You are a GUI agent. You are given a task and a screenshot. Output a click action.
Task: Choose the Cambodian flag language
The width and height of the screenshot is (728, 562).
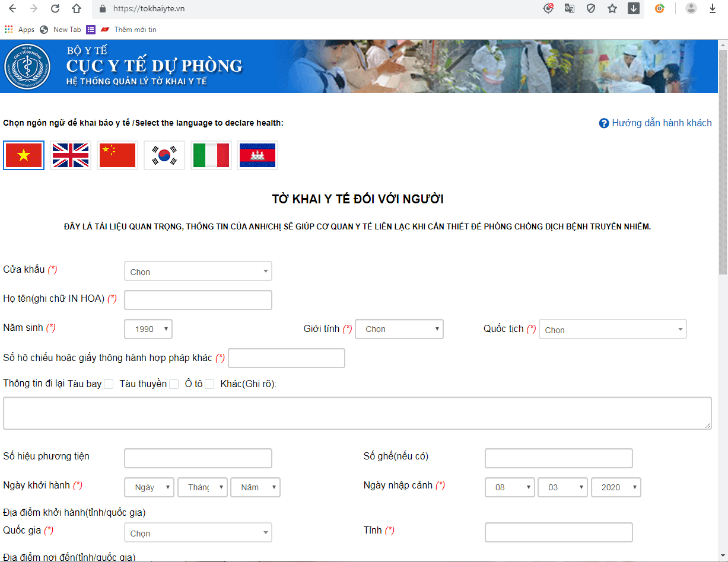[257, 156]
